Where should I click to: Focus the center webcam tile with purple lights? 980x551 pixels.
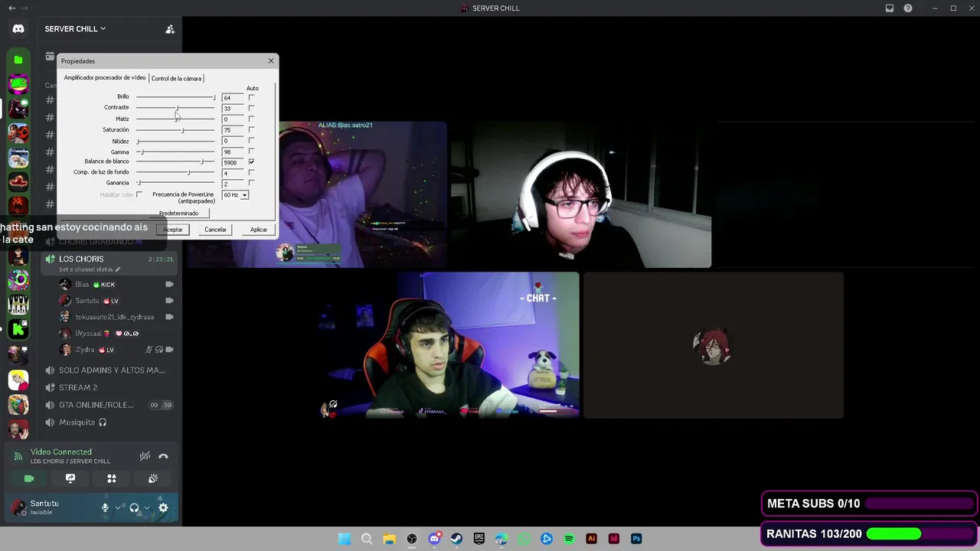pos(450,345)
